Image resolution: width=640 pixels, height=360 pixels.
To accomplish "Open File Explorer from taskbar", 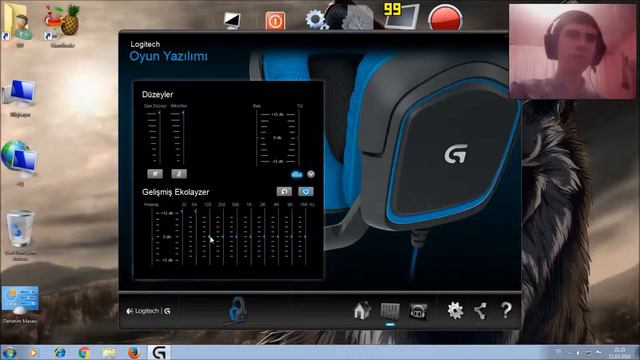I will [109, 353].
